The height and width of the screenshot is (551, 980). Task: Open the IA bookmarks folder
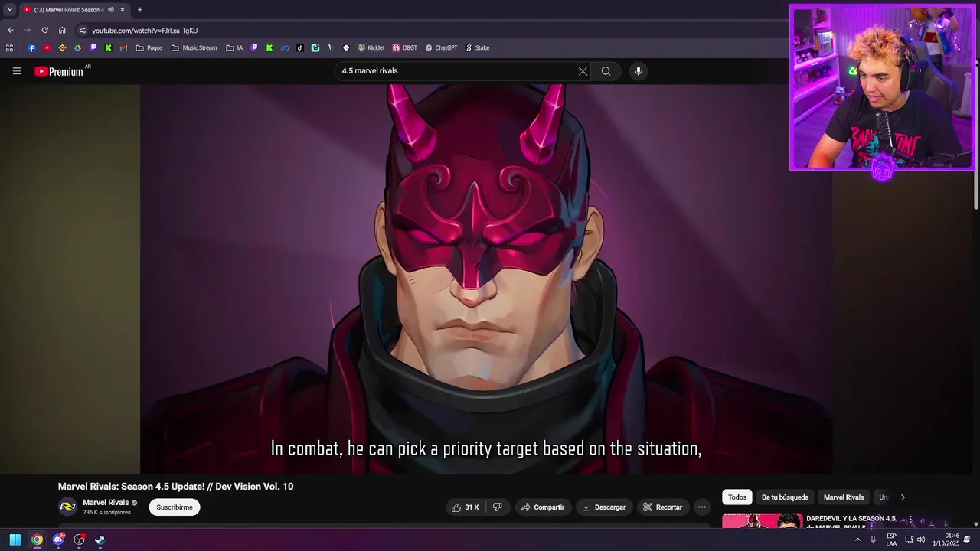234,47
